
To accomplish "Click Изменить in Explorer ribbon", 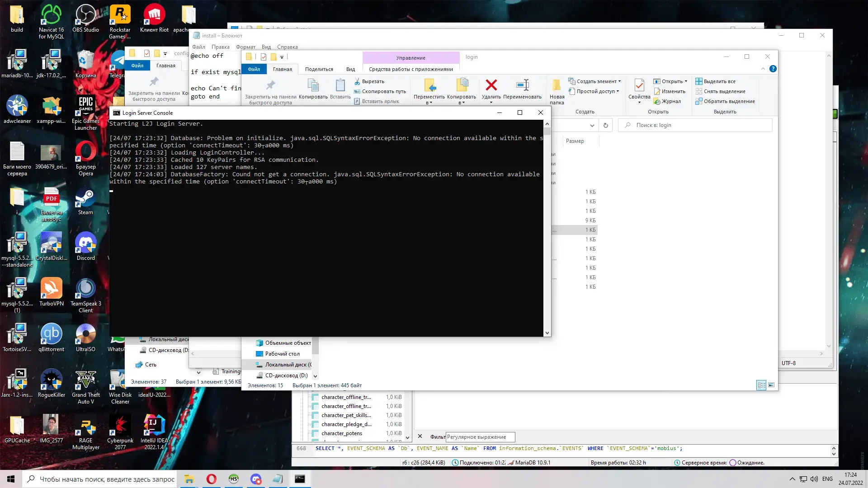I will point(670,91).
